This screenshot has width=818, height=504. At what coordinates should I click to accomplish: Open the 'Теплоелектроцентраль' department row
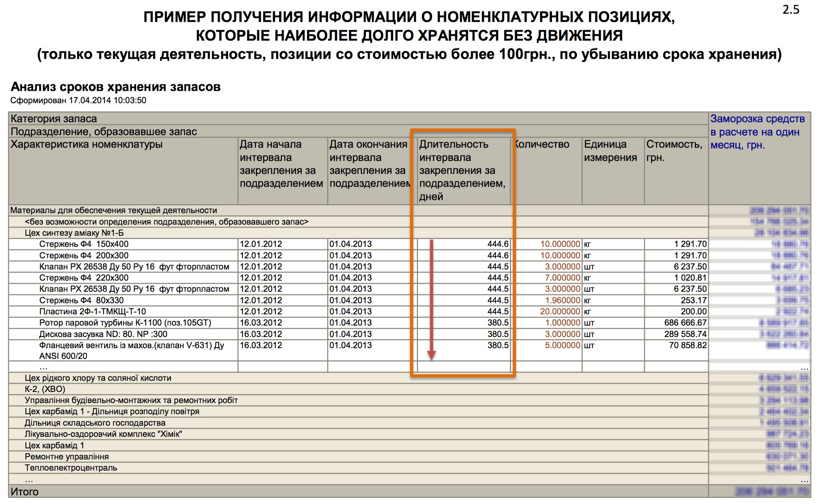coord(71,468)
